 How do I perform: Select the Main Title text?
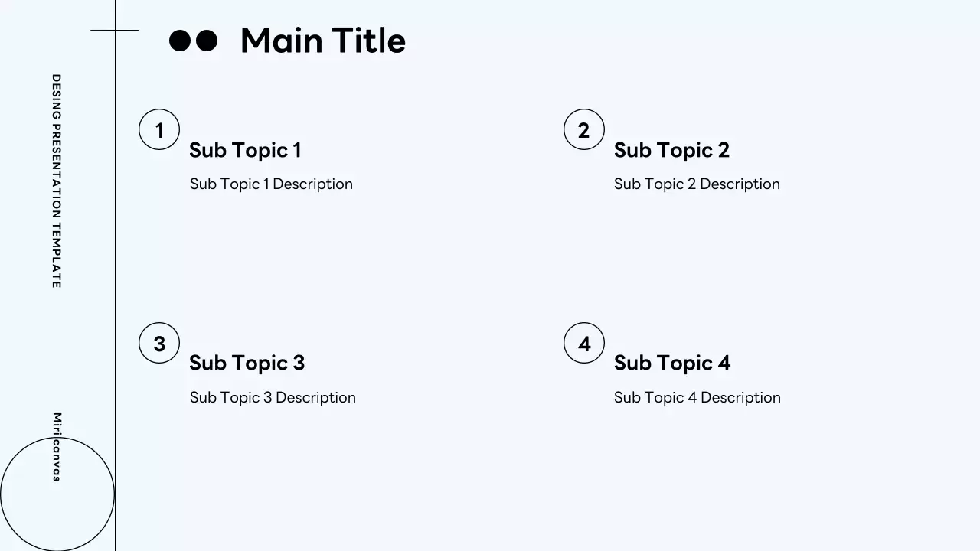[322, 41]
